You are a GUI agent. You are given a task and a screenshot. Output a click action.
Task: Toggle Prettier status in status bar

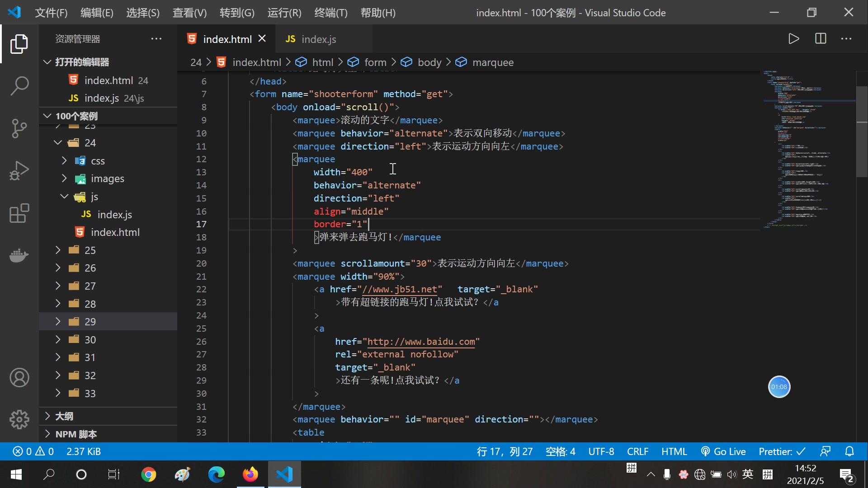coord(782,451)
